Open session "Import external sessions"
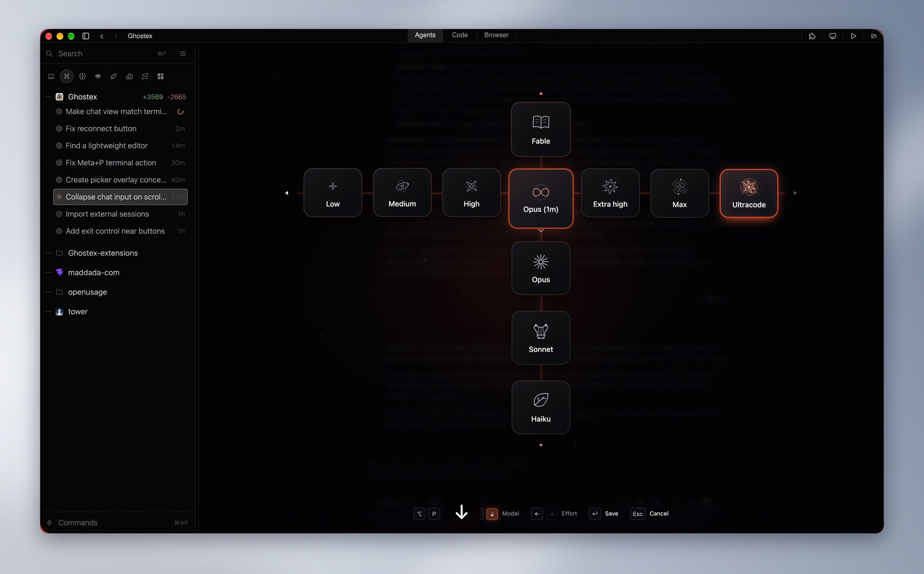924x574 pixels. (120, 214)
